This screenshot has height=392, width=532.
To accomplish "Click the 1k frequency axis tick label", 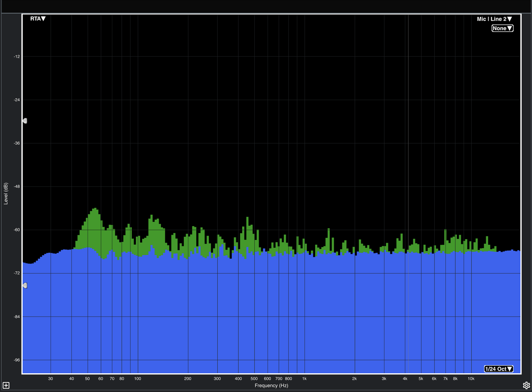I will tap(304, 379).
